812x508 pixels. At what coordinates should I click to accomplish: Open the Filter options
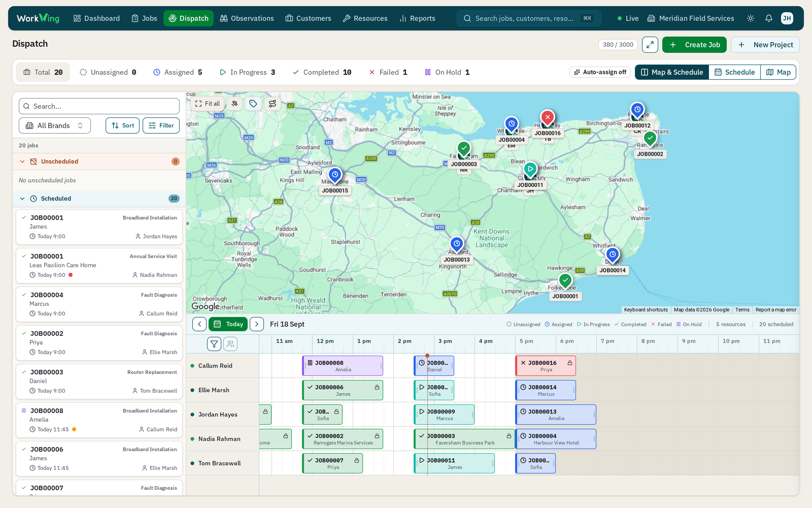coord(161,125)
